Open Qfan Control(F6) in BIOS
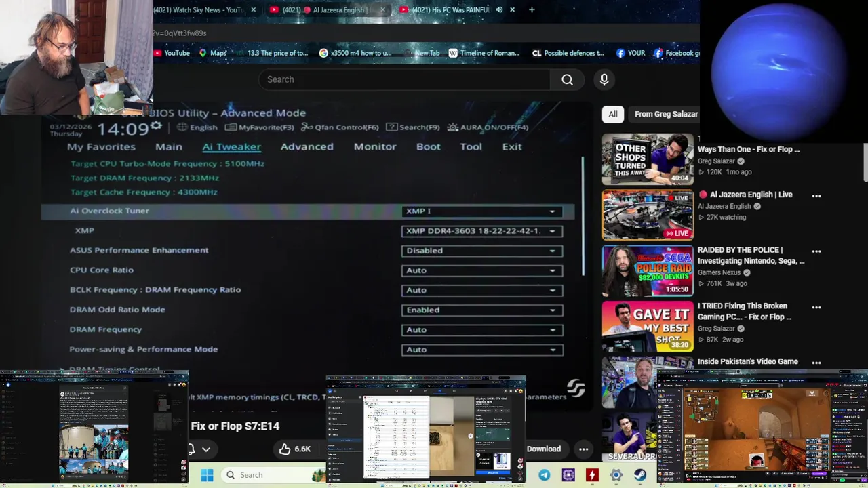Viewport: 868px width, 488px height. (340, 127)
